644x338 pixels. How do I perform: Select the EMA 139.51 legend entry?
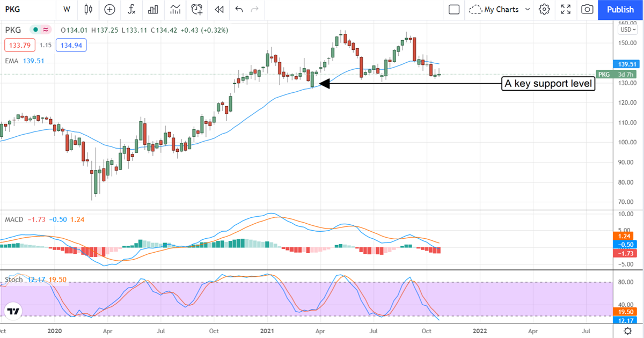[25, 61]
